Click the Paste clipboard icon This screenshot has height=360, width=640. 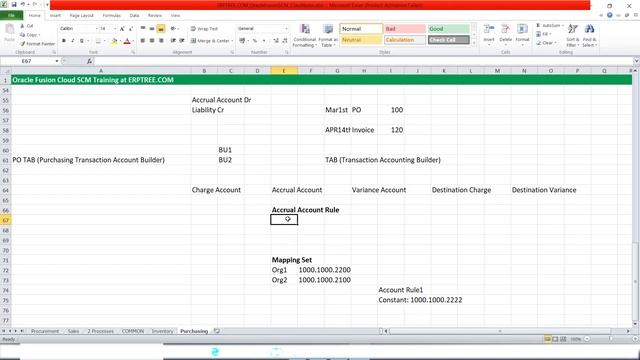tap(9, 30)
